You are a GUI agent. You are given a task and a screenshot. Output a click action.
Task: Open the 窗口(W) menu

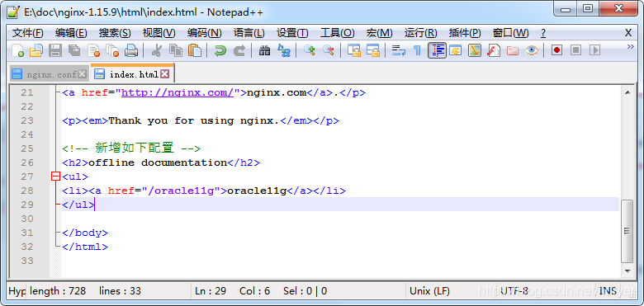tap(510, 33)
